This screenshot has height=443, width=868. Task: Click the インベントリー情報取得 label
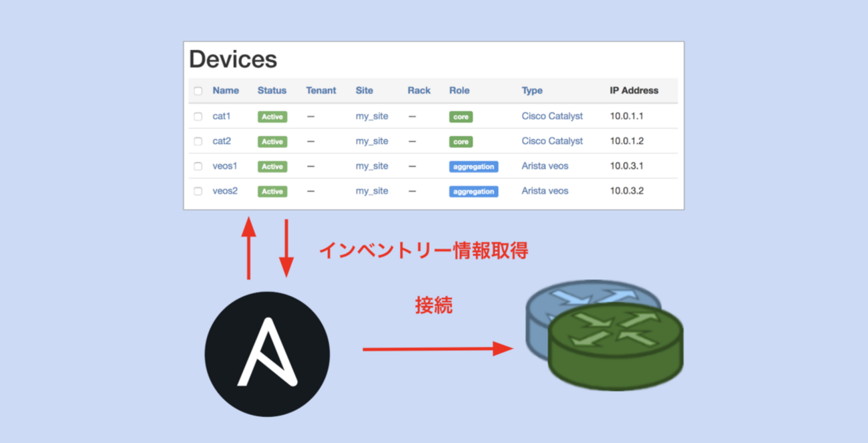tap(423, 251)
